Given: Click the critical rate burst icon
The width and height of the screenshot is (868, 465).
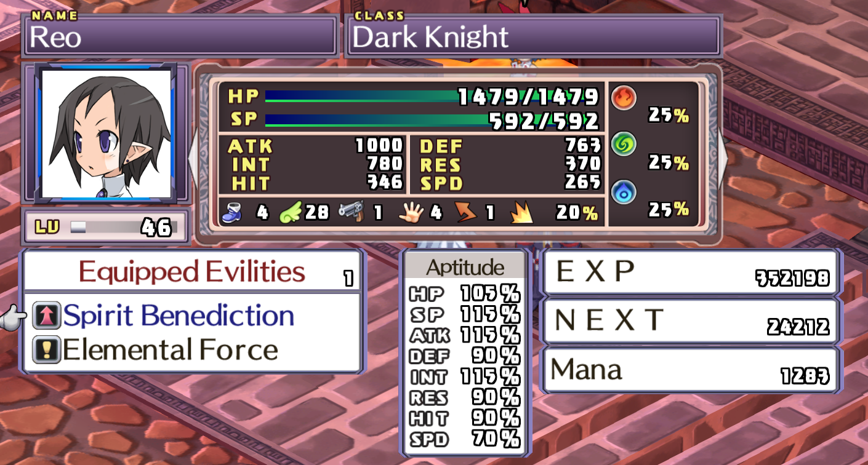Looking at the screenshot, I should click(521, 213).
